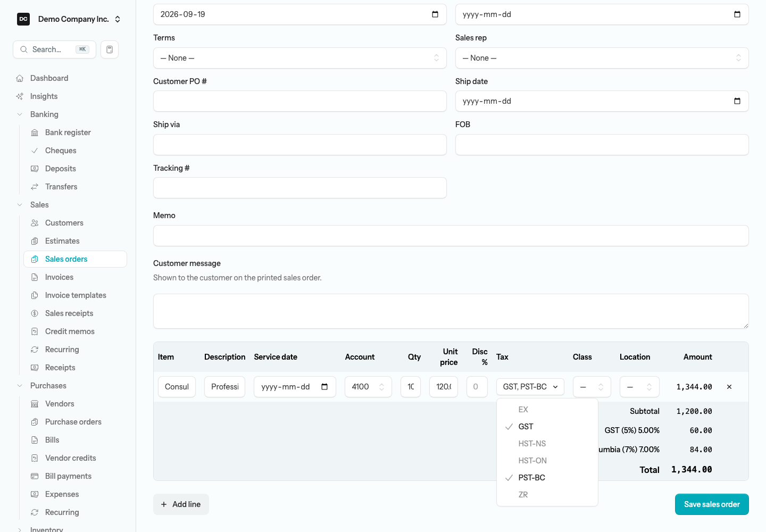The height and width of the screenshot is (532, 766).
Task: Click the Vendors storefront icon
Action: [35, 404]
